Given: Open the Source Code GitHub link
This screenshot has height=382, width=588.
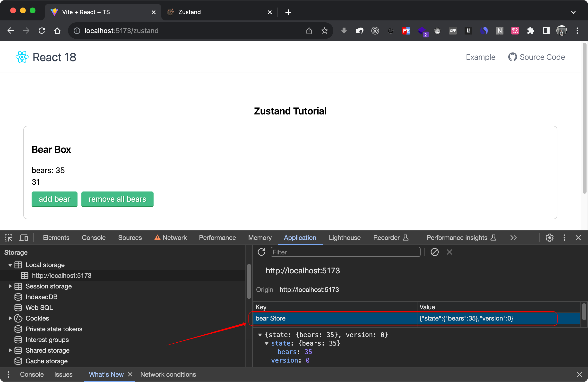Looking at the screenshot, I should (x=537, y=57).
